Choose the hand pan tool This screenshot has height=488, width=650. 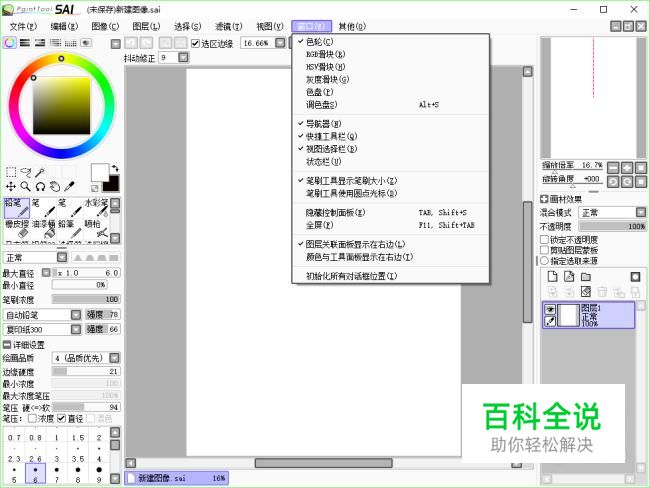pos(55,187)
